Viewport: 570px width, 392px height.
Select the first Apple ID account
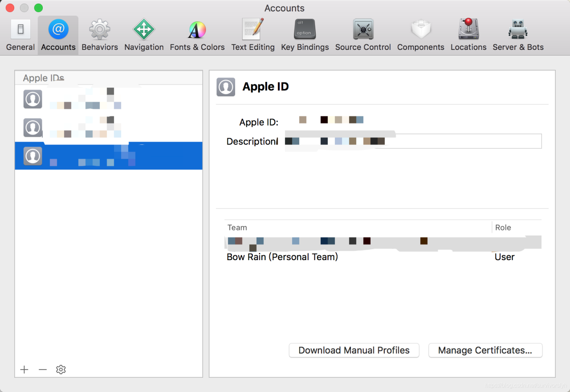tap(108, 99)
